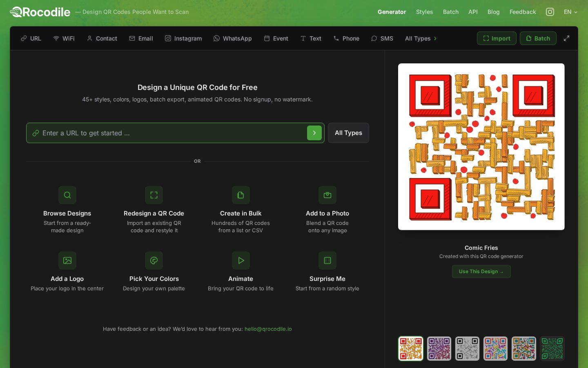This screenshot has width=588, height=368.
Task: Click the Import button
Action: (x=497, y=38)
